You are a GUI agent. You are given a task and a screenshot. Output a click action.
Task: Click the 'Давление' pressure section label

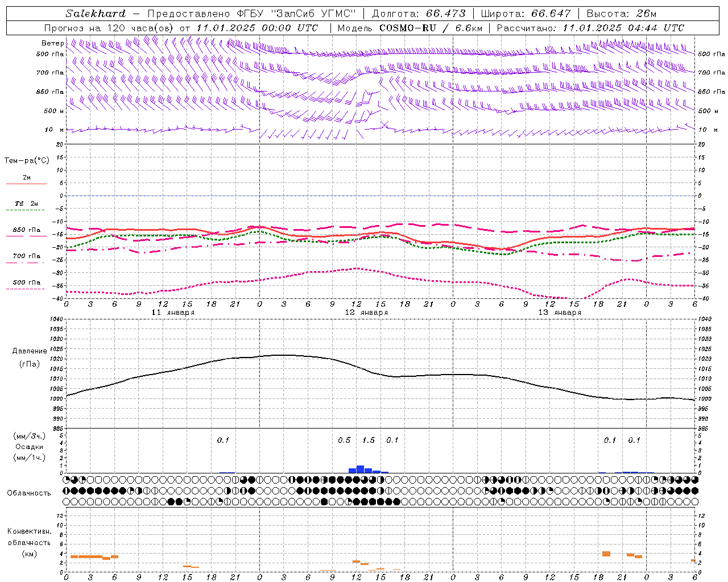tap(29, 351)
